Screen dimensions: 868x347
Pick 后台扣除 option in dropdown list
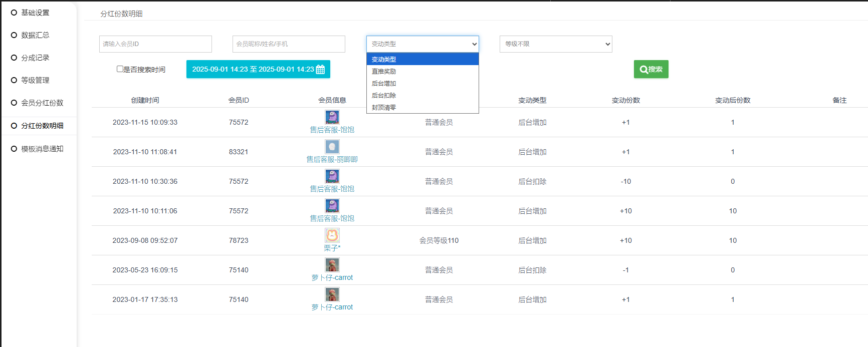coord(384,96)
